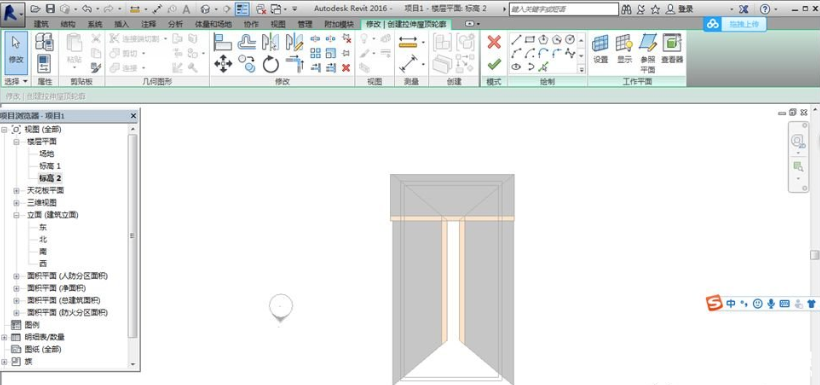
Task: Activate the Rotate tool
Action: [x=270, y=64]
